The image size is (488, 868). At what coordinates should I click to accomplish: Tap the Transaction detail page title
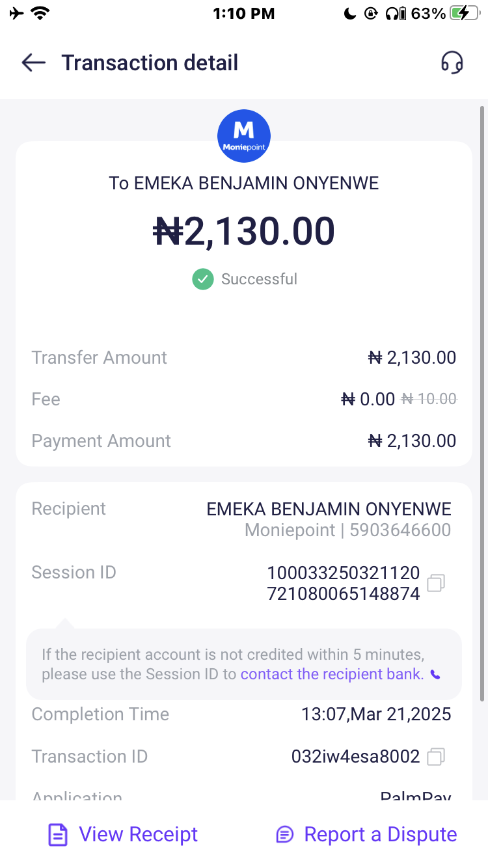click(x=150, y=62)
